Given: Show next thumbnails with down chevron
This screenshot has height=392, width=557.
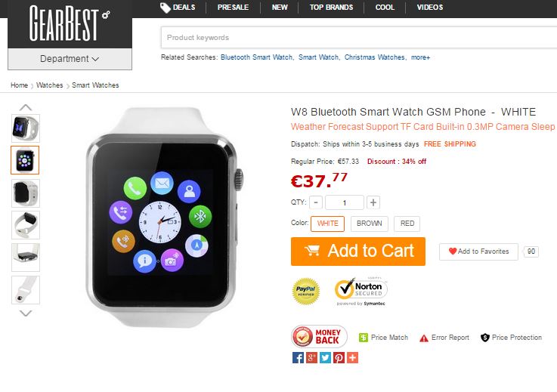Looking at the screenshot, I should [26, 313].
